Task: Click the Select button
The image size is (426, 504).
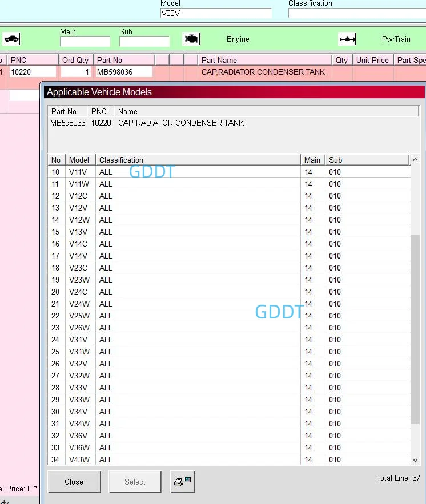Action: click(135, 482)
